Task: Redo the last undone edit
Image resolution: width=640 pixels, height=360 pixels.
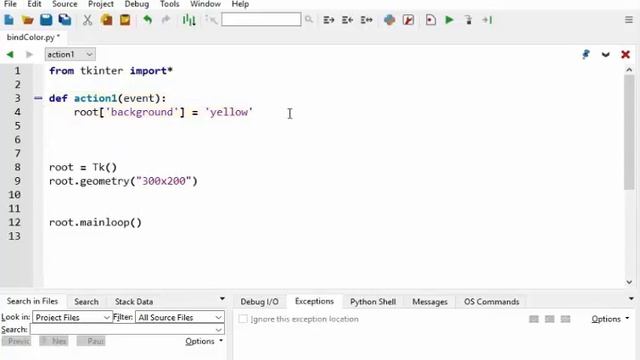Action: (x=166, y=20)
